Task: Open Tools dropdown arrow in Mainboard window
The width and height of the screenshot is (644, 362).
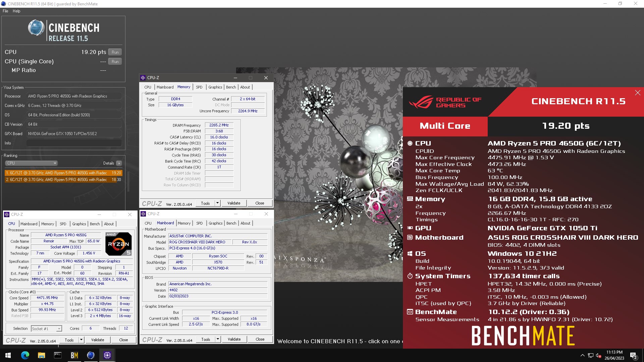Action: pyautogui.click(x=218, y=339)
